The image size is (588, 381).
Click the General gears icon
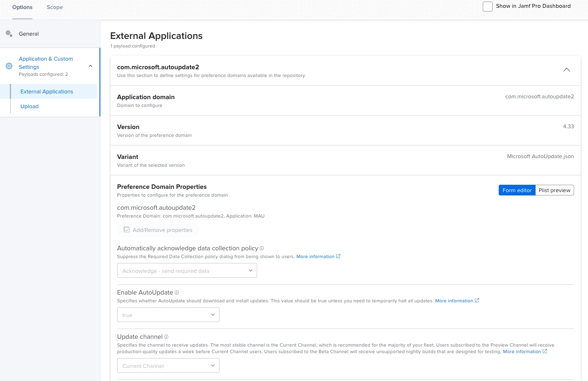pyautogui.click(x=9, y=34)
